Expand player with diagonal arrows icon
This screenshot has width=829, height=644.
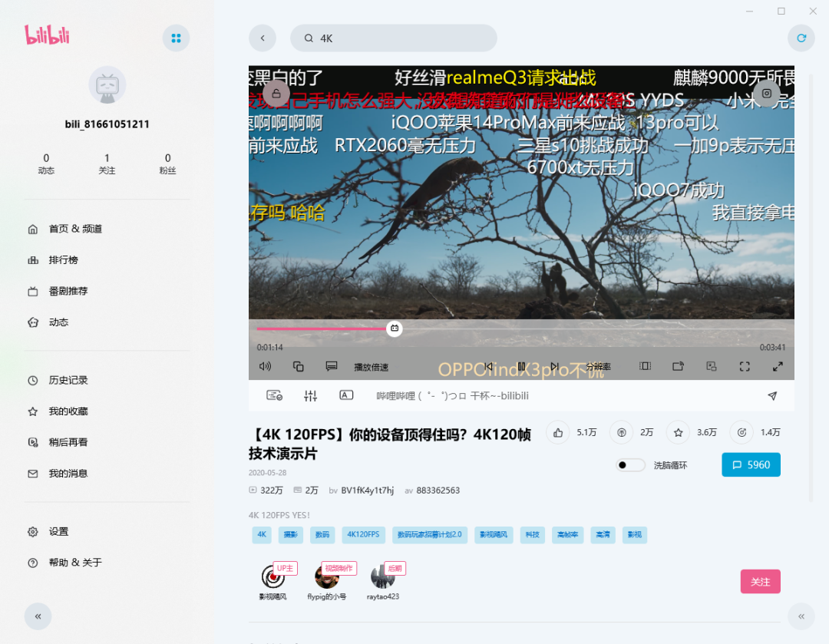pos(778,366)
